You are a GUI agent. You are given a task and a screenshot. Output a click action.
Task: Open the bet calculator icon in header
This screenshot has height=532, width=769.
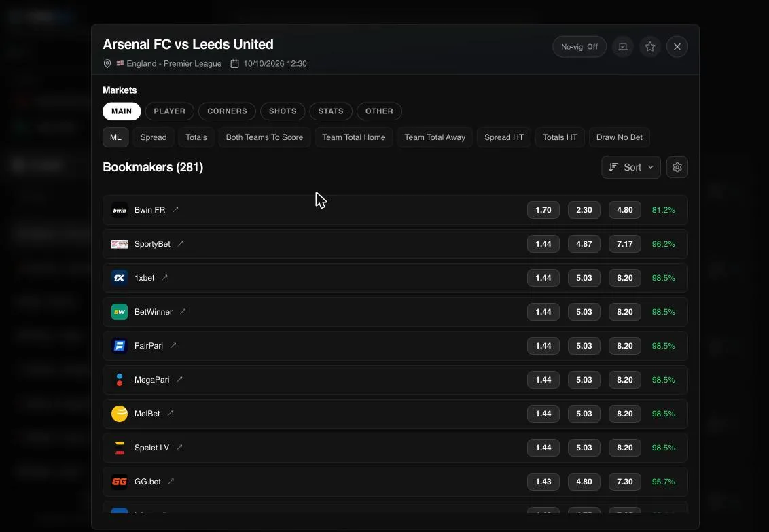click(623, 47)
